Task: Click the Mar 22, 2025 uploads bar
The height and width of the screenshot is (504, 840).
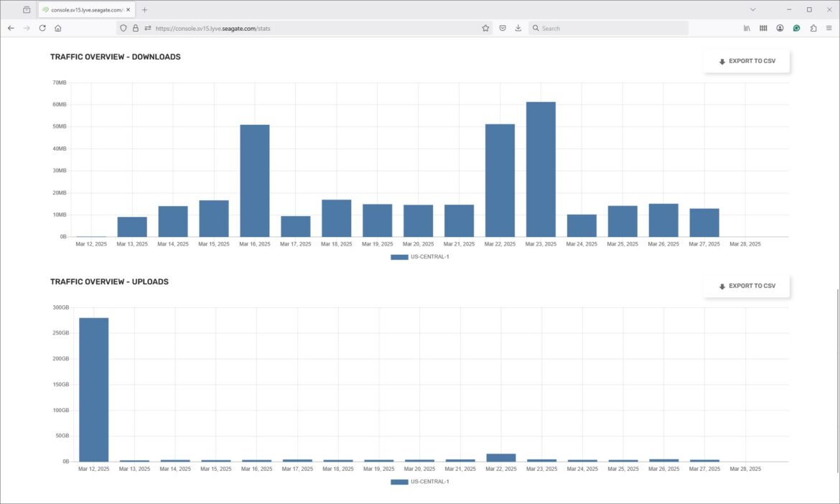Action: 501,458
